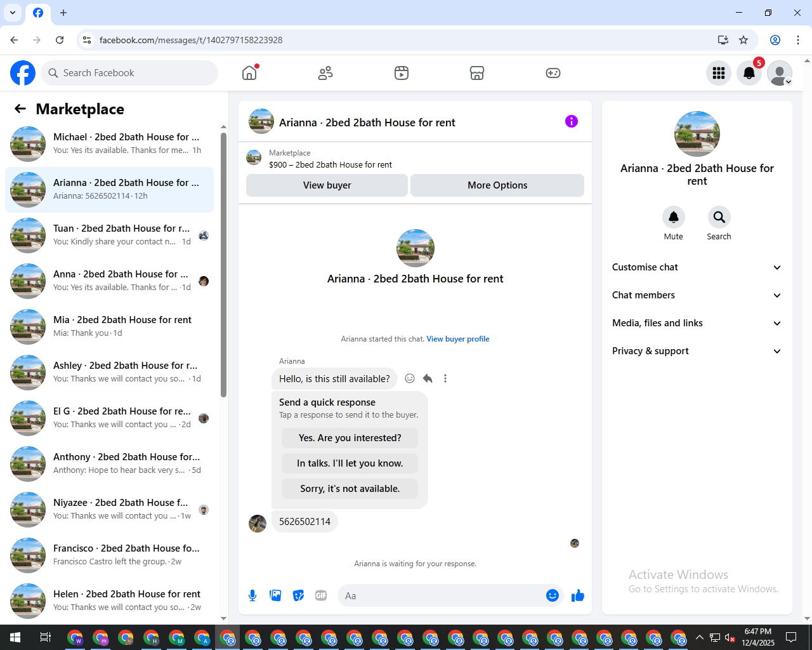Open Michael's conversation

pyautogui.click(x=109, y=144)
